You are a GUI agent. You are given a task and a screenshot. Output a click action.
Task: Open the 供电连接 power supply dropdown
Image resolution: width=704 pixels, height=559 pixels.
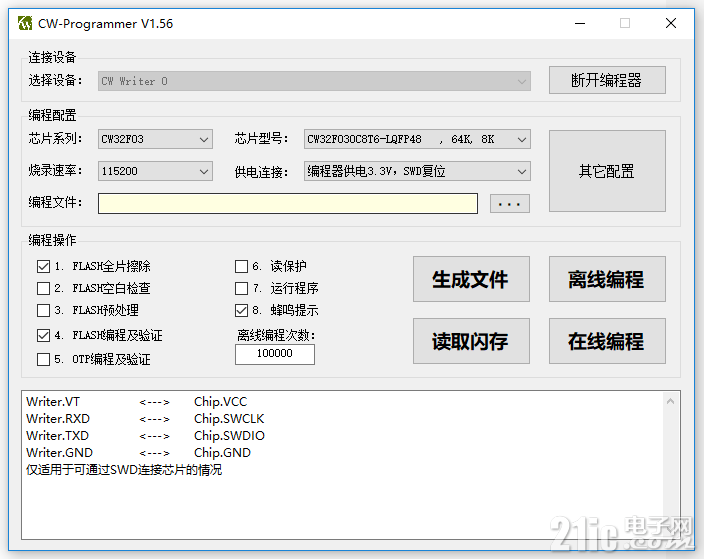(x=417, y=171)
